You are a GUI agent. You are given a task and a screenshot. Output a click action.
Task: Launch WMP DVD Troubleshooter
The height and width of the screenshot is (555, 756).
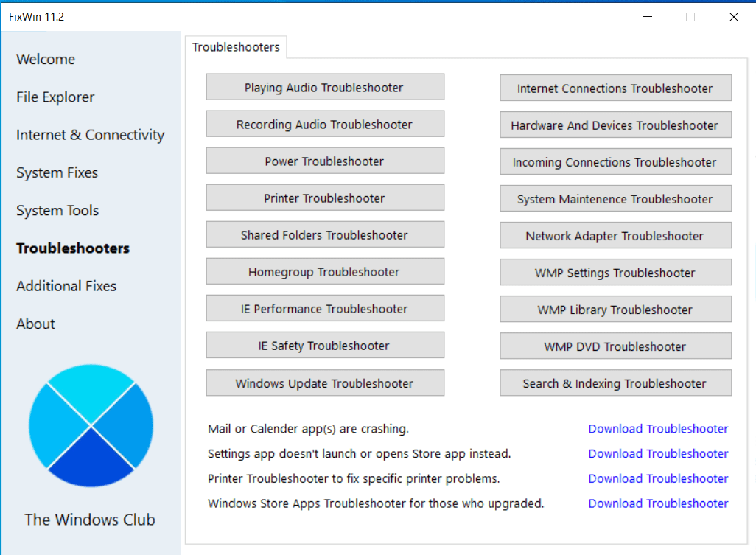click(616, 346)
